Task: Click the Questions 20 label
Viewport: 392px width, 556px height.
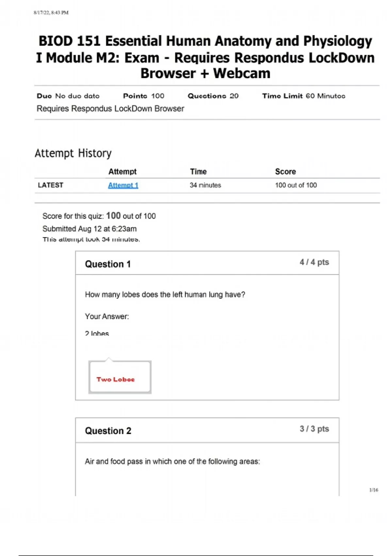Action: 213,96
